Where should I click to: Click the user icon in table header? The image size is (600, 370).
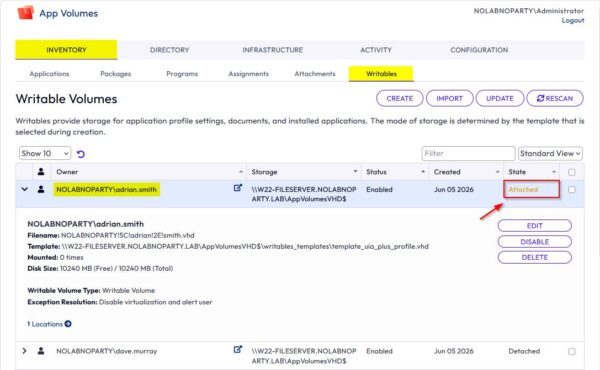point(41,172)
